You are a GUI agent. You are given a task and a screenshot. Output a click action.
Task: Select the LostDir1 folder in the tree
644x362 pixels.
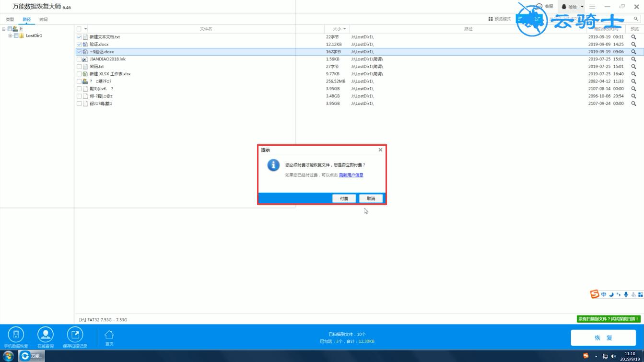point(34,35)
